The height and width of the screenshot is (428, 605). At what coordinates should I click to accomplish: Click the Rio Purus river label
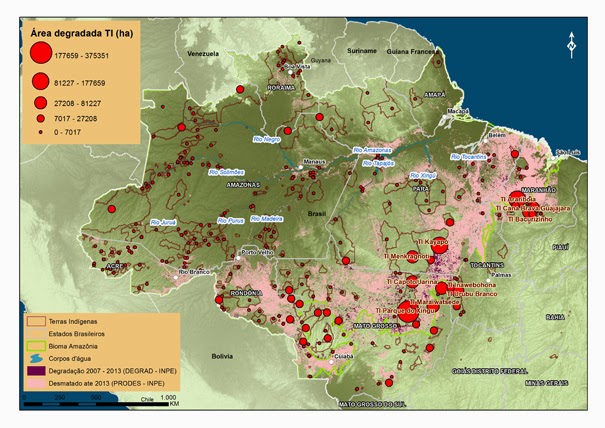click(231, 221)
